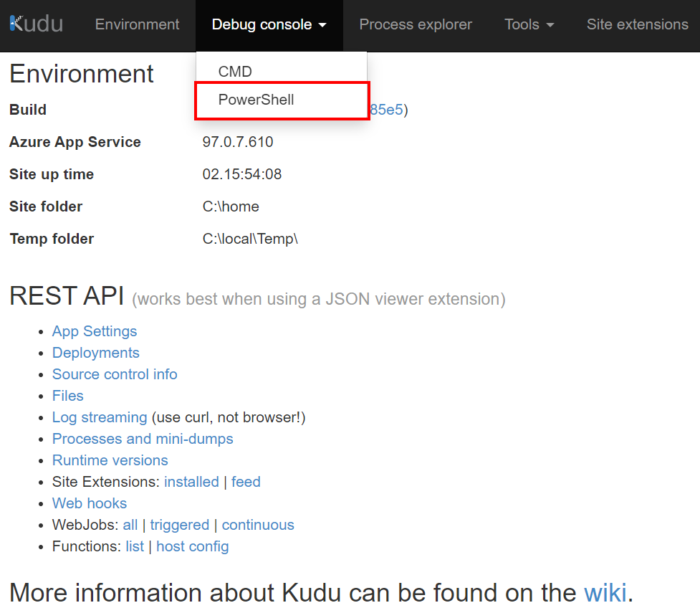The height and width of the screenshot is (613, 700).
Task: Click the Kudu logo icon
Action: click(x=18, y=23)
